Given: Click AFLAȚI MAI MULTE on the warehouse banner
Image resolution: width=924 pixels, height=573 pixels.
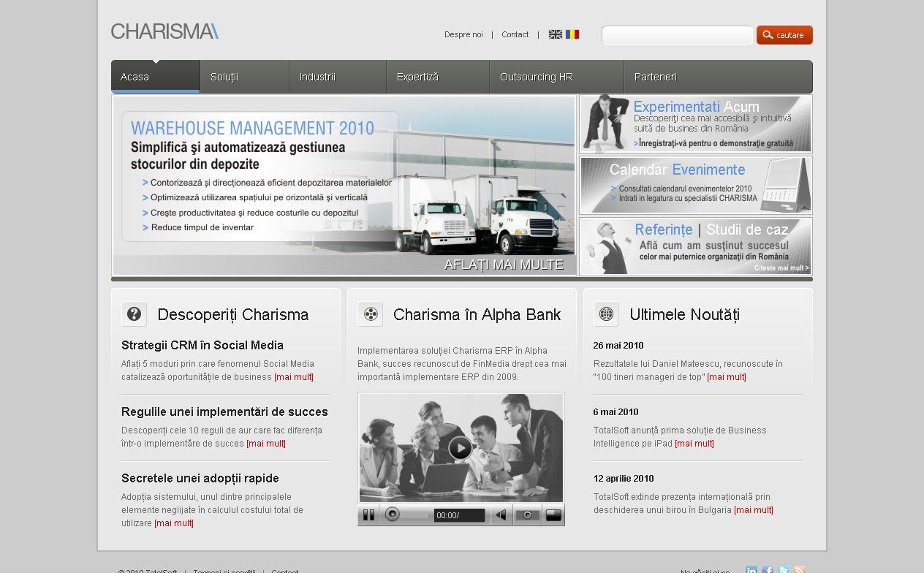Looking at the screenshot, I should pyautogui.click(x=504, y=265).
